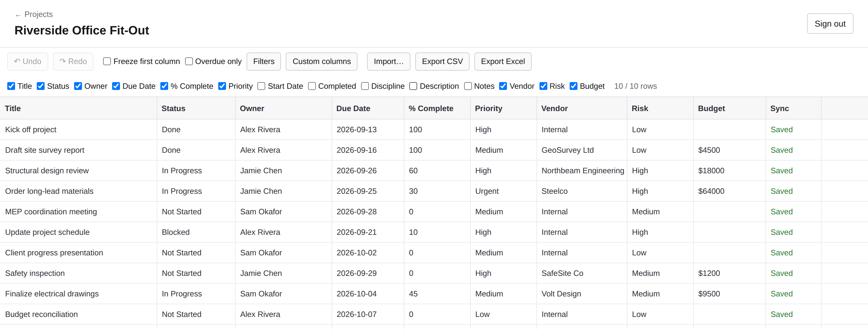Select '2026-10-07' due date cell
The width and height of the screenshot is (868, 329).
368,314
